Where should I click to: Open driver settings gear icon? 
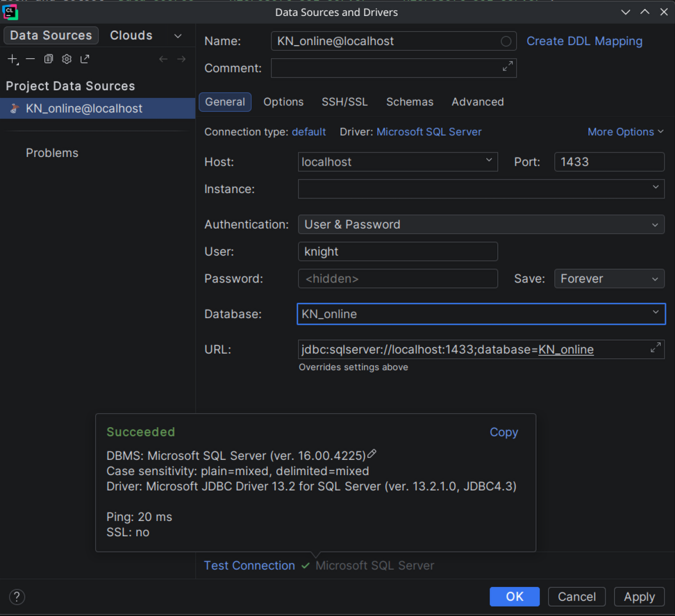click(67, 60)
